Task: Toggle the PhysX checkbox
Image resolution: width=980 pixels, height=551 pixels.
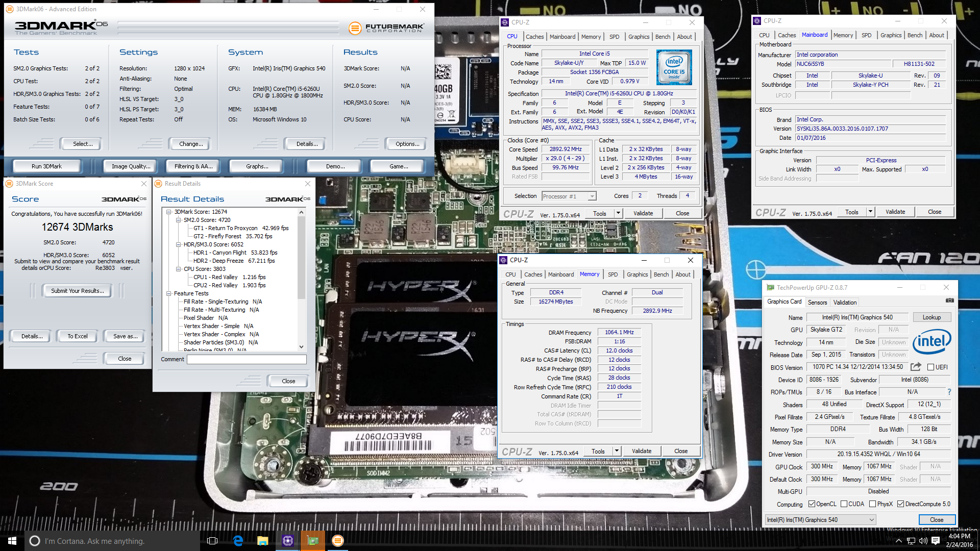Action: 872,504
